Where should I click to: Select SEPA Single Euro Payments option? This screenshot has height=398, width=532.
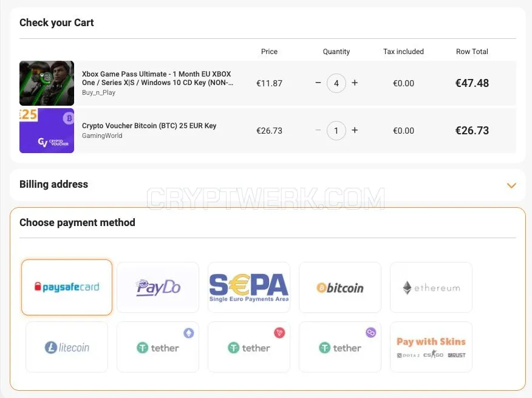[x=249, y=287]
